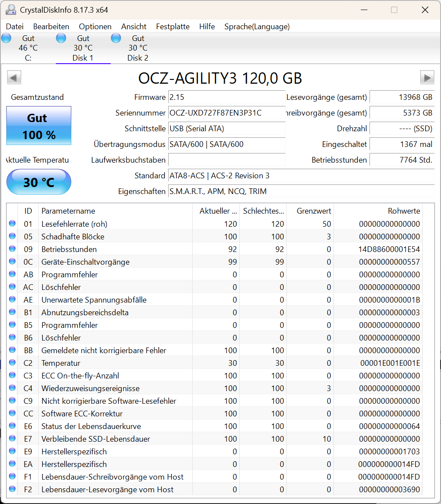The height and width of the screenshot is (504, 441).
Task: Click raw value 14D88600001E54
Action: (389, 249)
